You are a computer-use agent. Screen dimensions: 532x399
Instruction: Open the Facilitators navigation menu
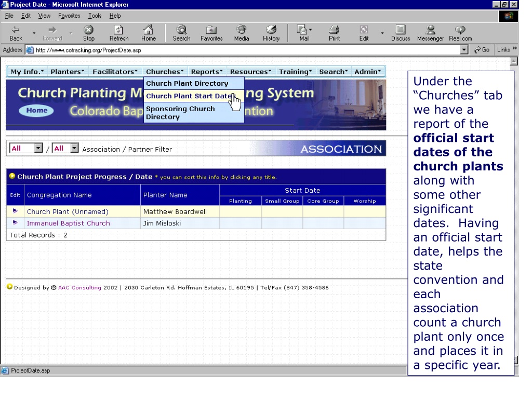115,72
